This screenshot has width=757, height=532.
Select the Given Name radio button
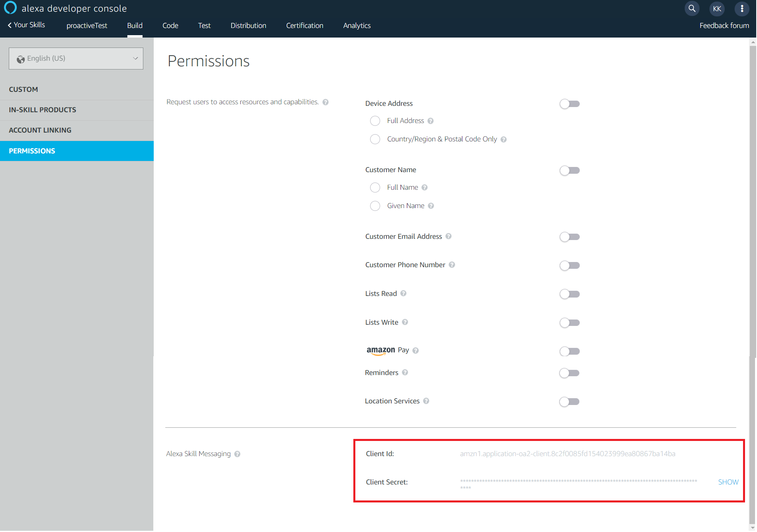(375, 206)
